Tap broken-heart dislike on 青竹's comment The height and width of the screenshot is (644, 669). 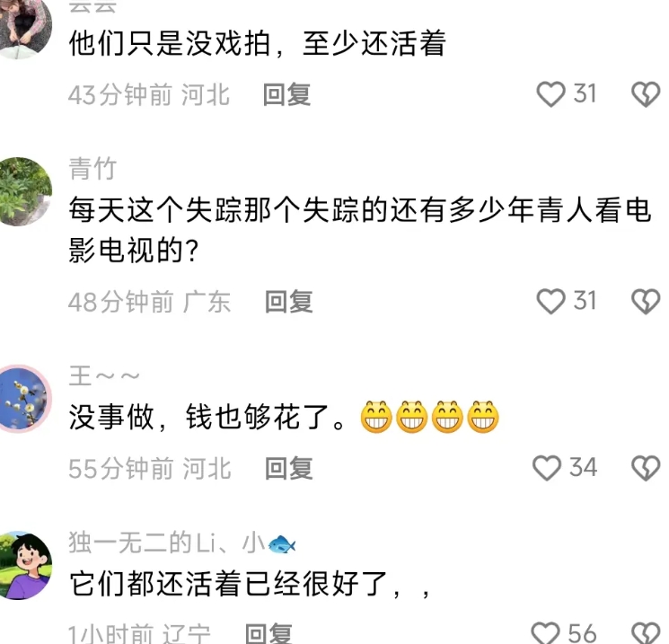tap(646, 301)
